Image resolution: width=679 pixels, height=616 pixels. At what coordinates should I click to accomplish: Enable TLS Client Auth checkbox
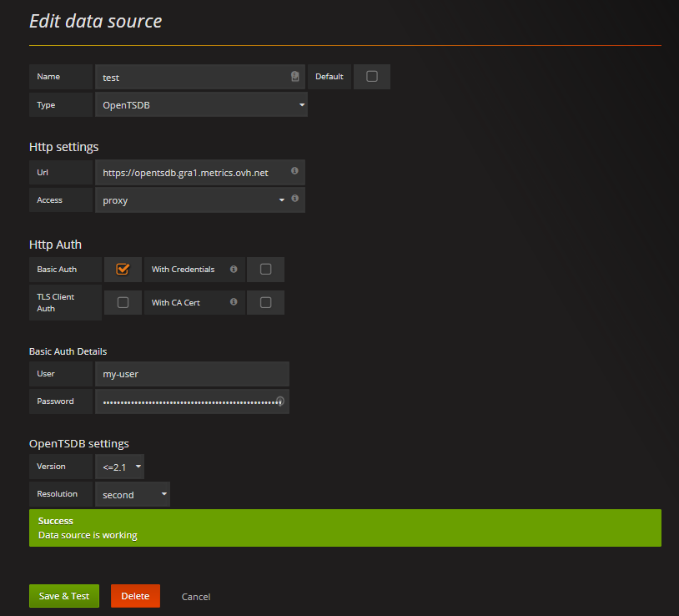(x=123, y=303)
